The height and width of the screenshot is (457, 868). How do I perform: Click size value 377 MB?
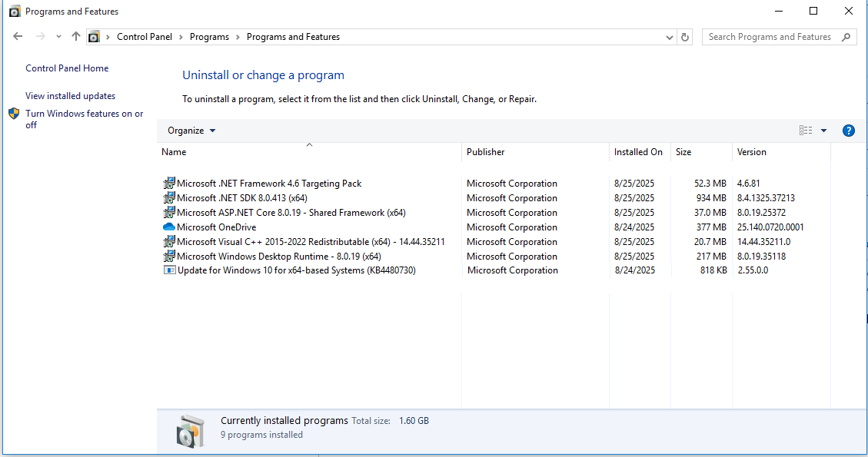(711, 227)
